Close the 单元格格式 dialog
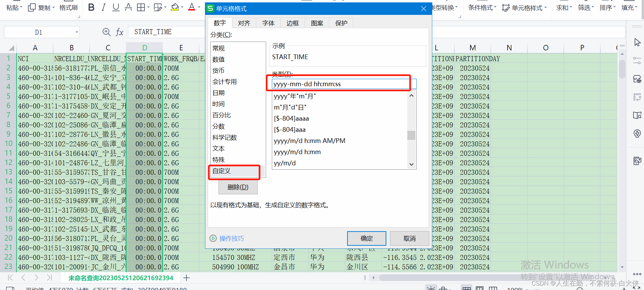The width and height of the screenshot is (644, 290). (x=423, y=9)
